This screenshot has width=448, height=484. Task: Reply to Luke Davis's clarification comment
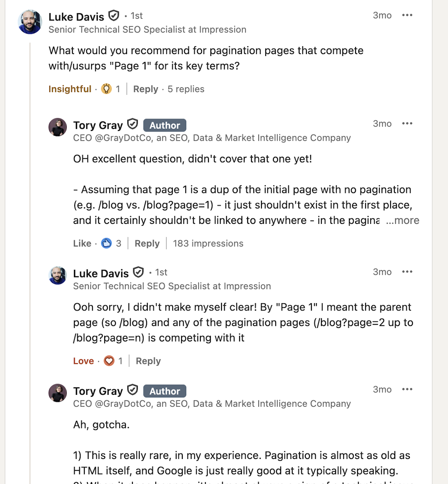148,361
